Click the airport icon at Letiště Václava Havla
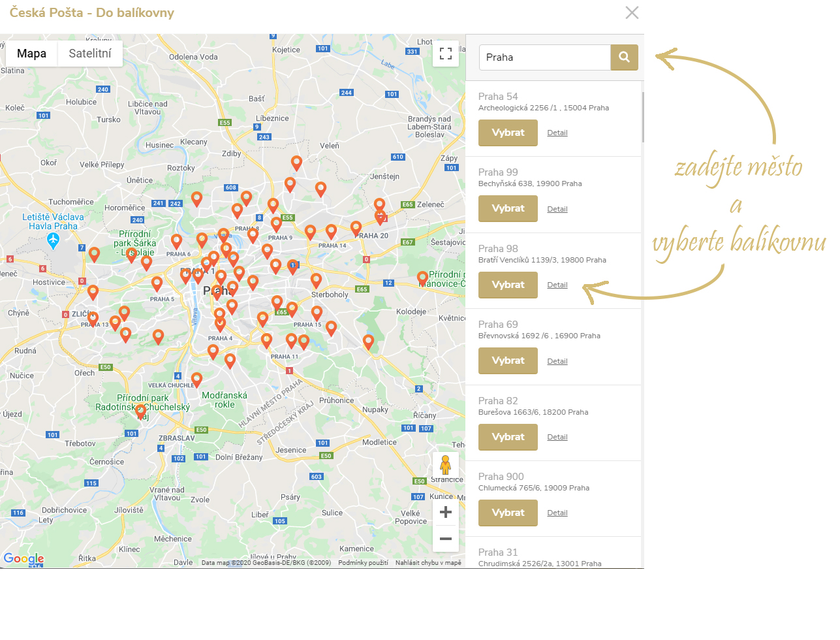Screen dimensions: 840x640 pyautogui.click(x=54, y=240)
